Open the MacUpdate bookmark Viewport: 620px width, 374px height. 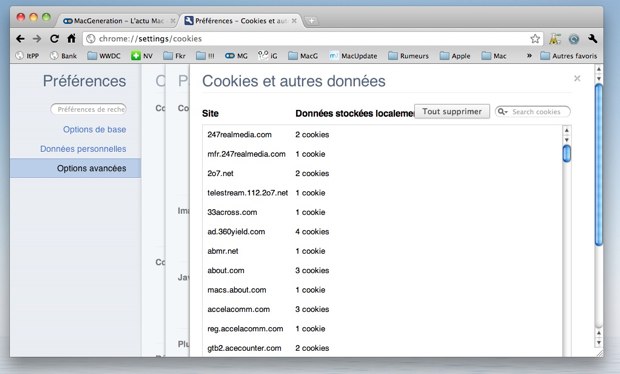pyautogui.click(x=353, y=56)
